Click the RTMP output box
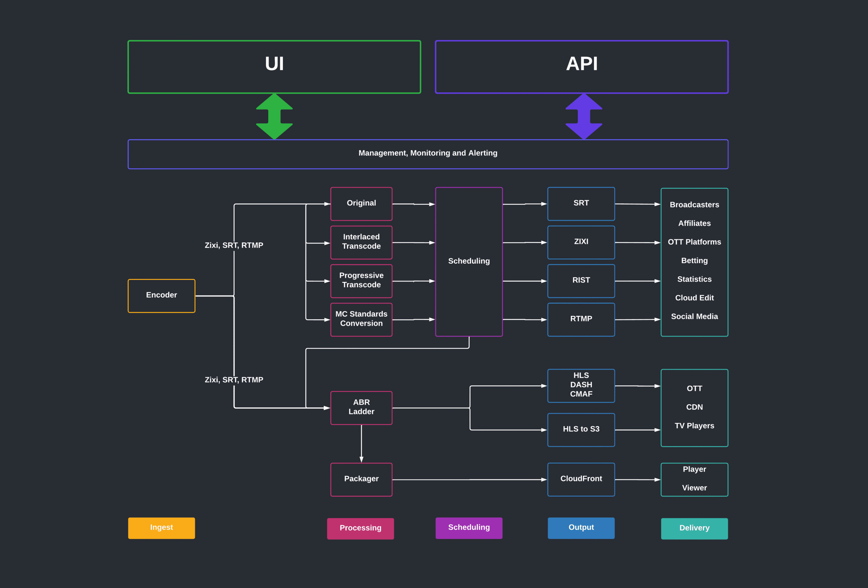The width and height of the screenshot is (868, 588). coord(581,320)
